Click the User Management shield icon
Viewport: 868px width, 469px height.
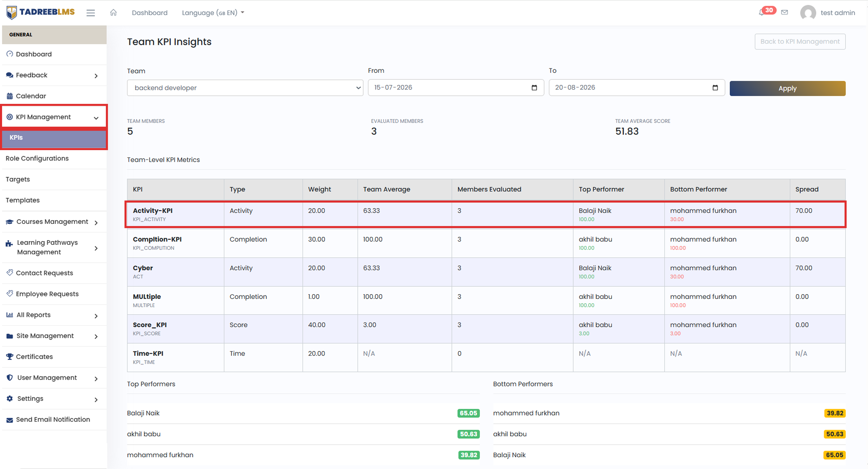(9, 378)
